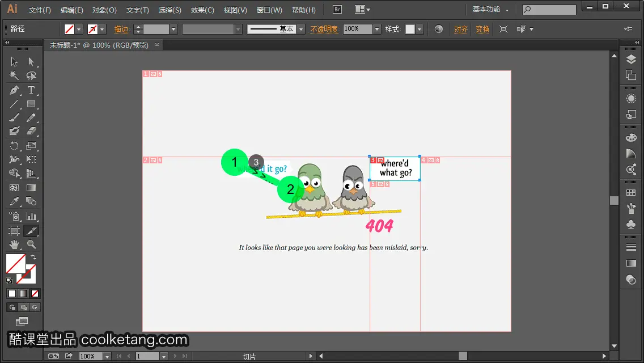Screen dimensions: 644x363
Task: Select the Blob Brush tool
Action: pos(14,131)
